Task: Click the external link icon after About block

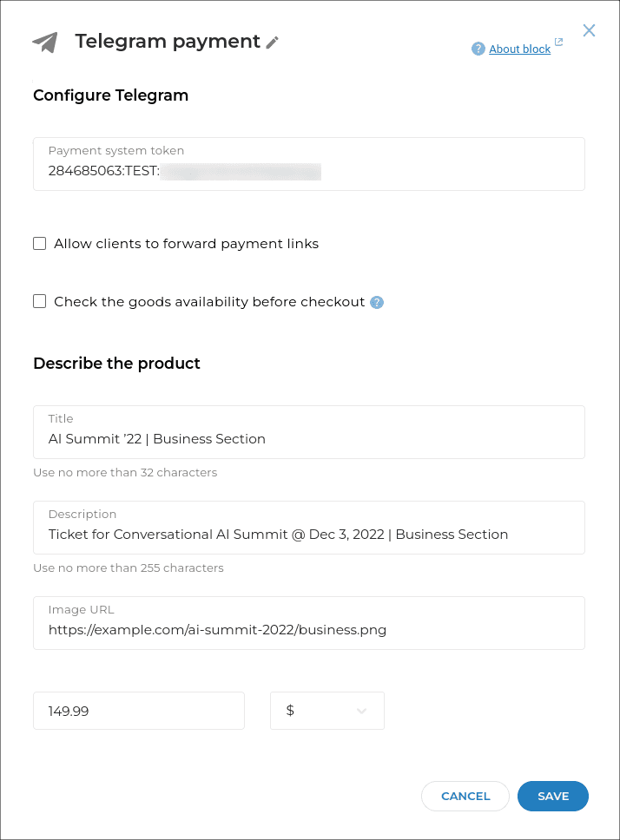Action: [558, 43]
